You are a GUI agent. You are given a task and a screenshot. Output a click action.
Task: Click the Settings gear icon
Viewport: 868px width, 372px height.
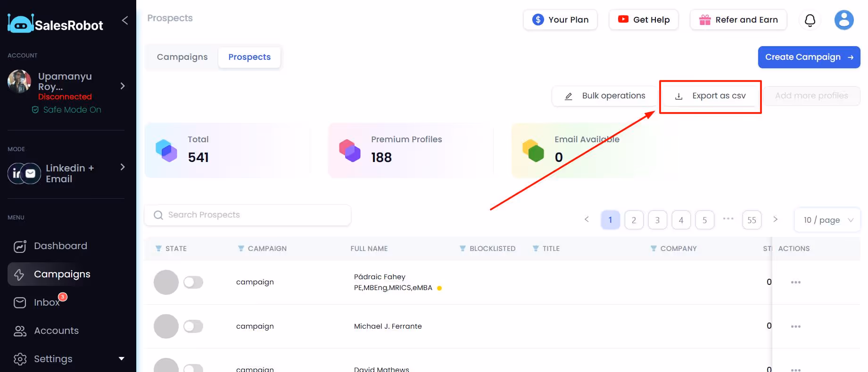pos(20,359)
